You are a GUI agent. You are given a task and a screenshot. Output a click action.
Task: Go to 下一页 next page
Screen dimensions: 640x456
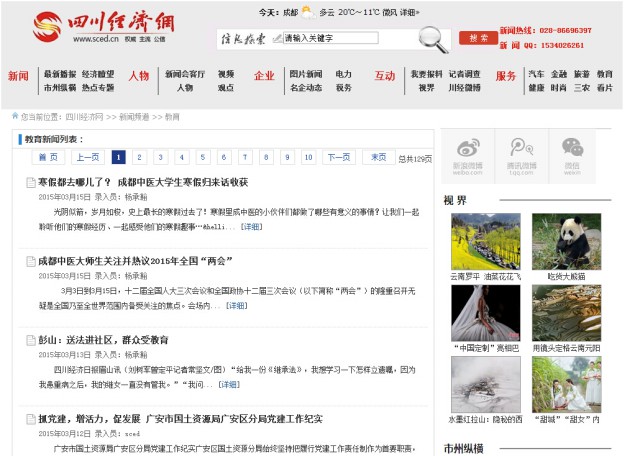[339, 157]
